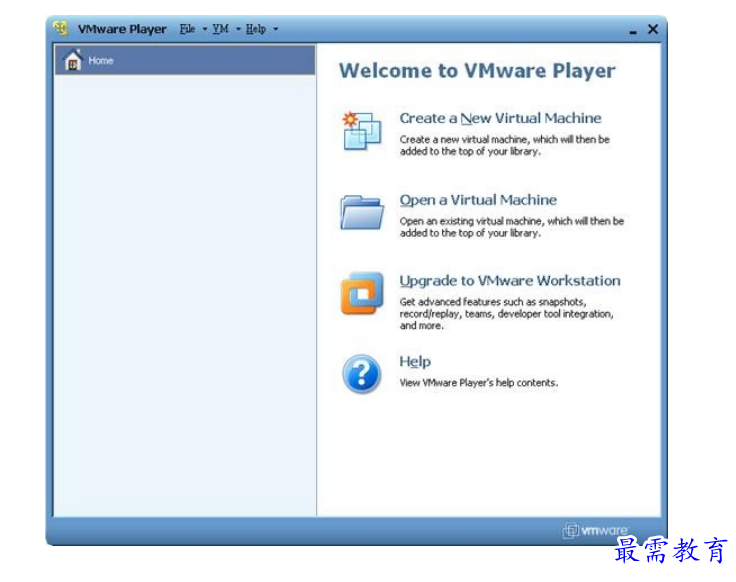Select the Home entry in the library list
This screenshot has width=736, height=582.
pos(185,60)
